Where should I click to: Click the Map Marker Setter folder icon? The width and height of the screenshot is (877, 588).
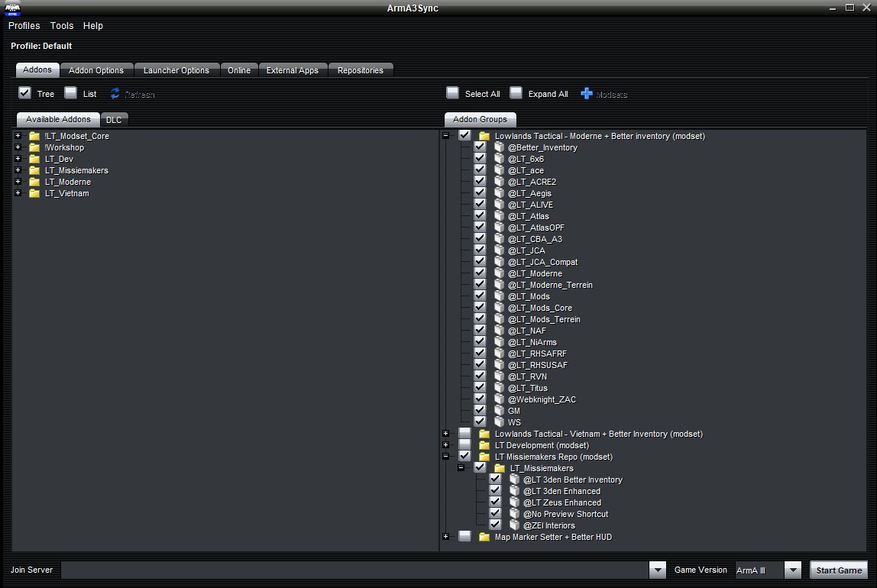(484, 537)
